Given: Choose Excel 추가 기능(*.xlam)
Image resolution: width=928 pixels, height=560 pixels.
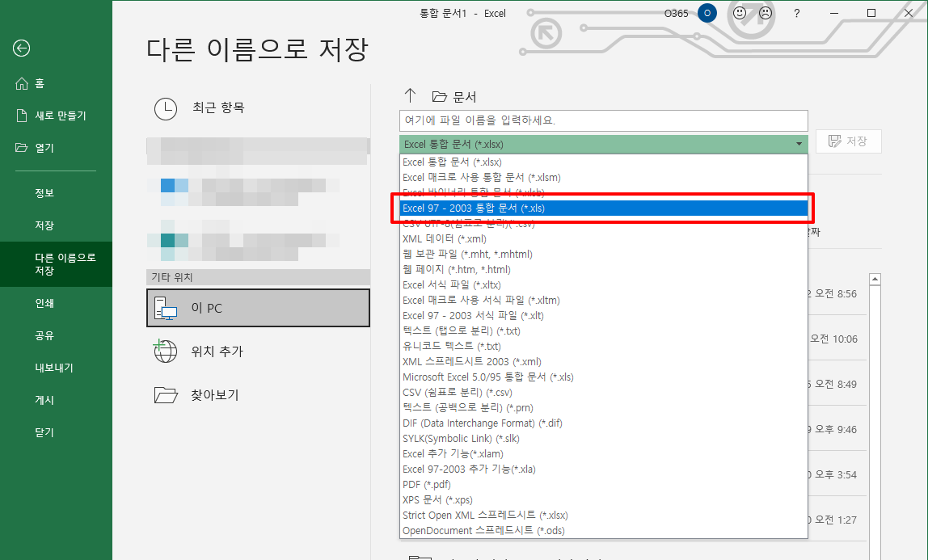Looking at the screenshot, I should click(x=604, y=454).
